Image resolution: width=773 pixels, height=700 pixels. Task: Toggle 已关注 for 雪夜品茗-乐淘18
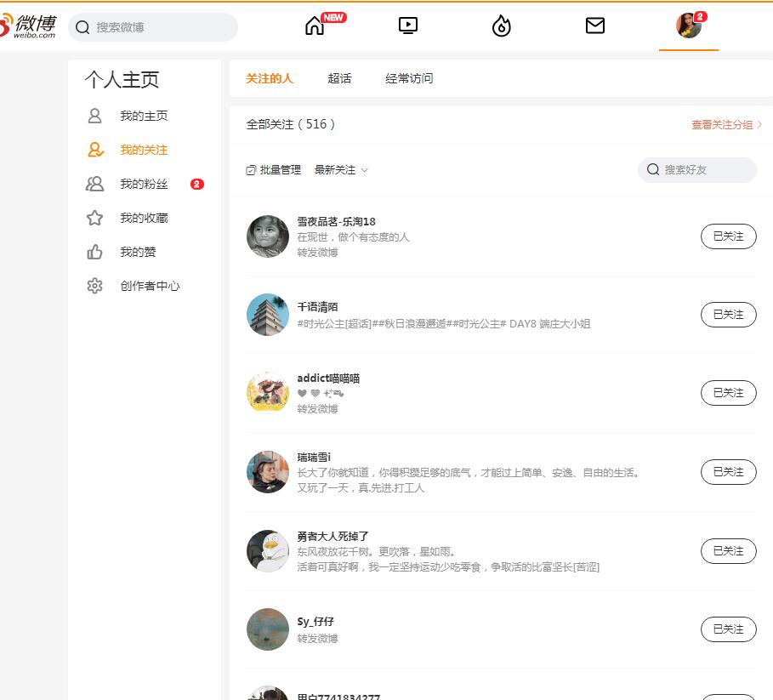tap(728, 236)
